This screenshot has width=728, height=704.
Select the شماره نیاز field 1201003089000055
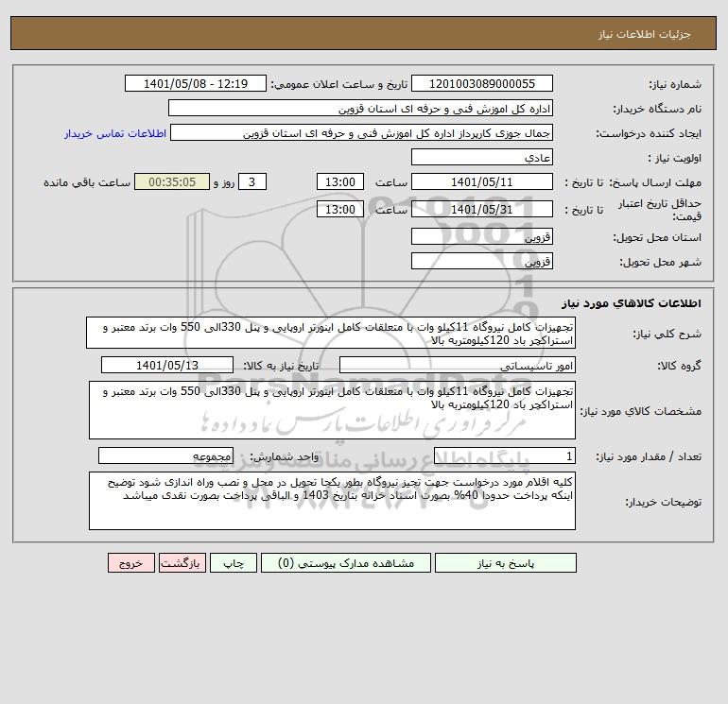click(482, 83)
